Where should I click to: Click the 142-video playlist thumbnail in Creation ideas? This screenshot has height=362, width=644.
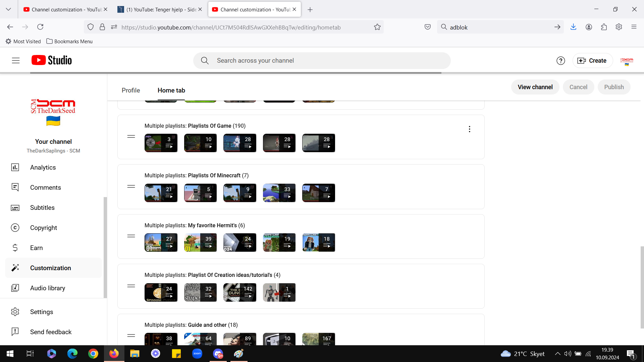(240, 292)
